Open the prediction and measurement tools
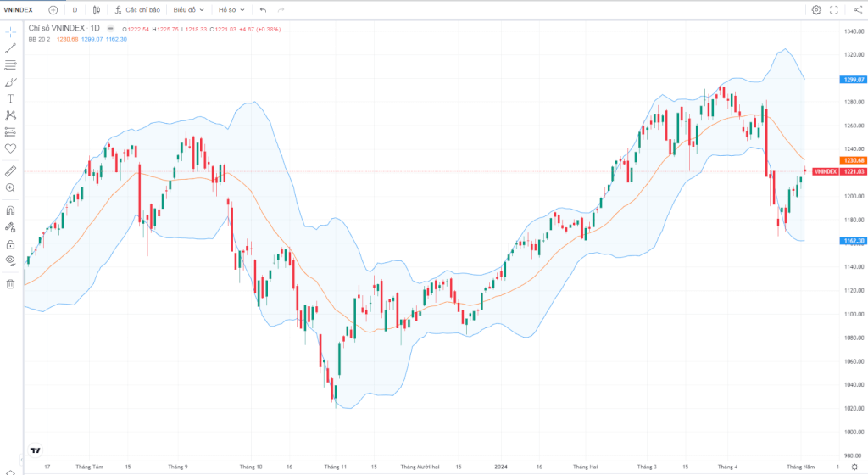This screenshot has height=475, width=868. [x=10, y=131]
